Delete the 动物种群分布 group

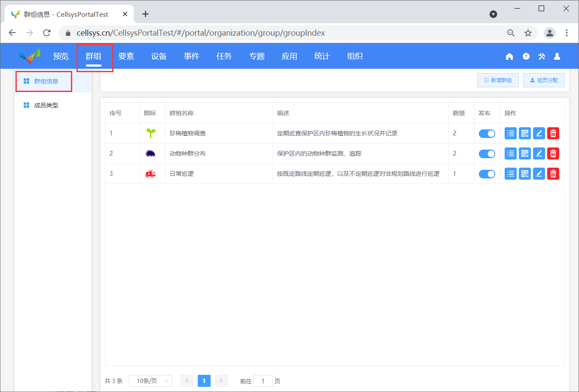pos(553,153)
